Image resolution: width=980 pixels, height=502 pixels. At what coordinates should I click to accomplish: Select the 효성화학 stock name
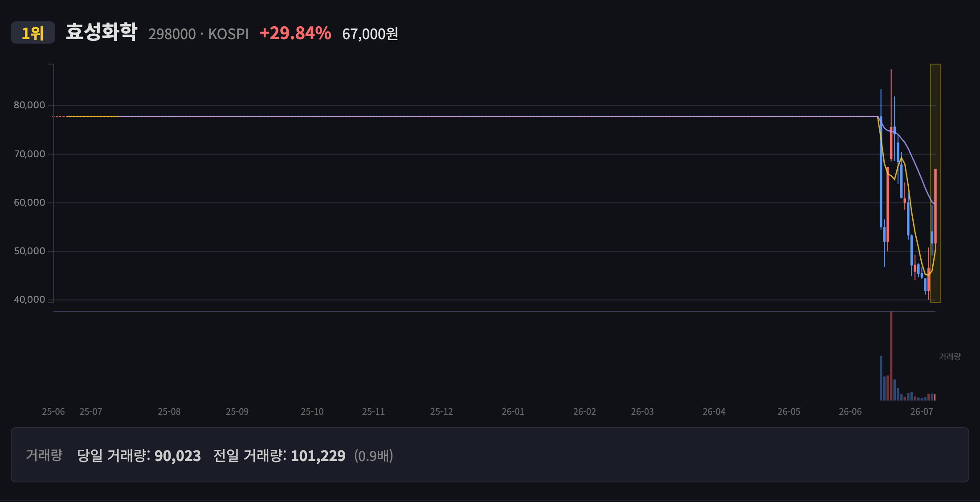tap(102, 32)
